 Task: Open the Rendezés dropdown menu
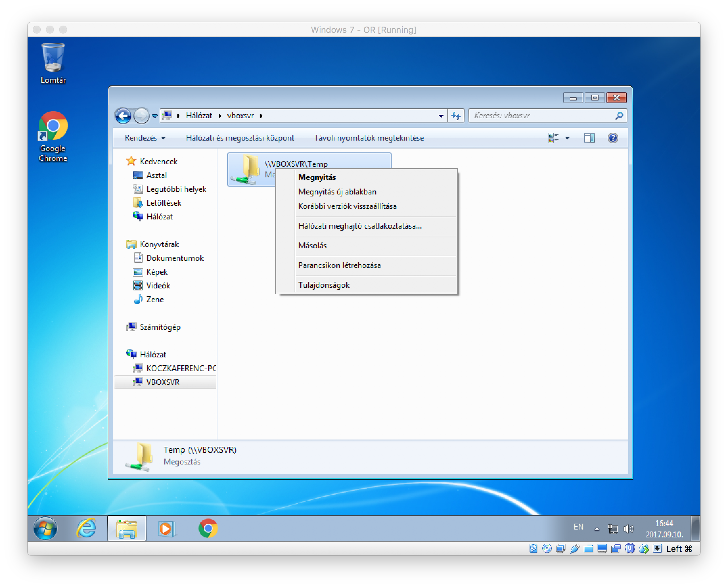pyautogui.click(x=145, y=138)
